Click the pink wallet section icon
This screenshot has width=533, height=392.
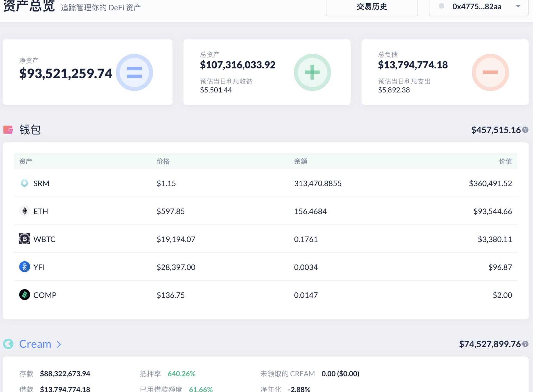tap(8, 130)
